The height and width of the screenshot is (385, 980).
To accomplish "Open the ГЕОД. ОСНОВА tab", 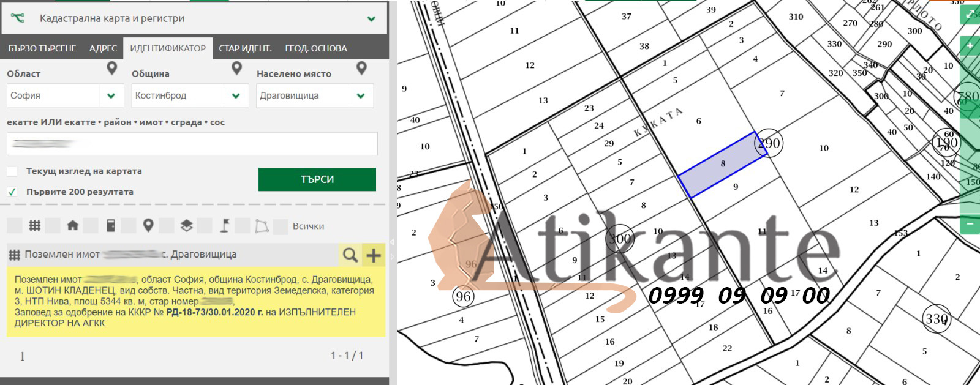I will 315,48.
